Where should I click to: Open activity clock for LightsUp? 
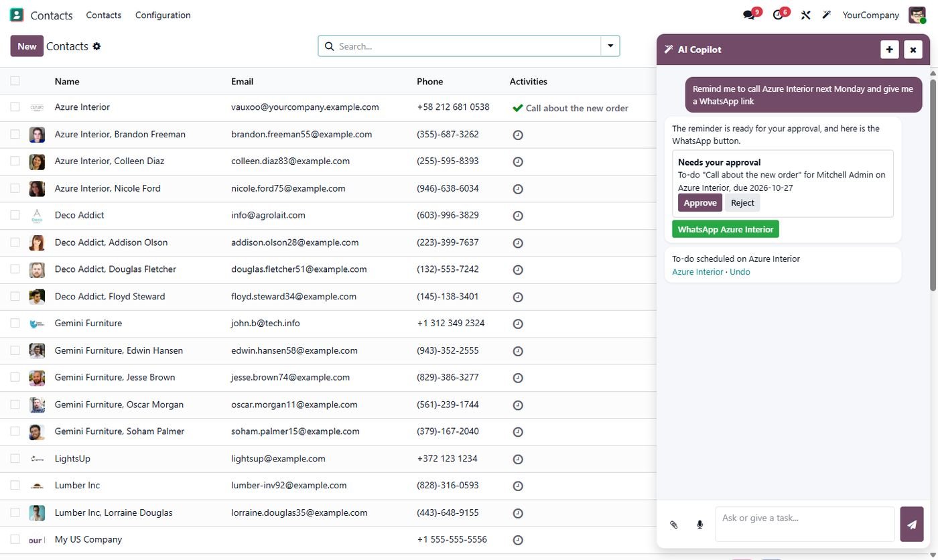(517, 459)
